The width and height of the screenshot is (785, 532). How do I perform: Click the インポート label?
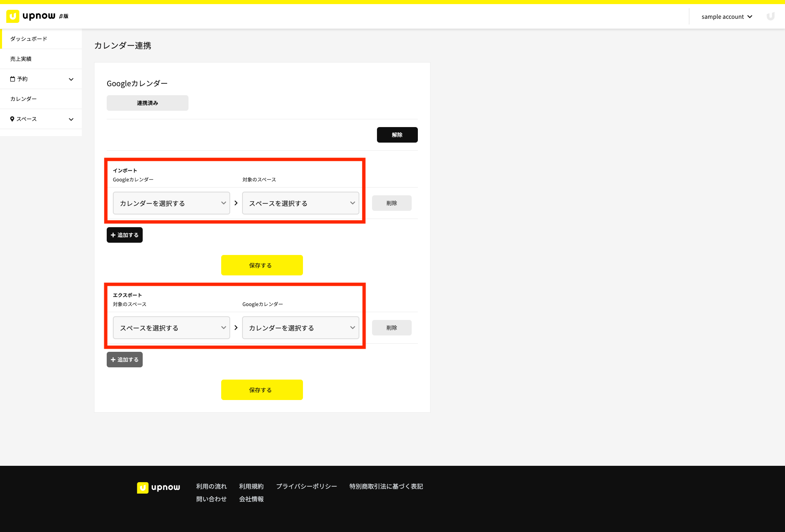(125, 170)
